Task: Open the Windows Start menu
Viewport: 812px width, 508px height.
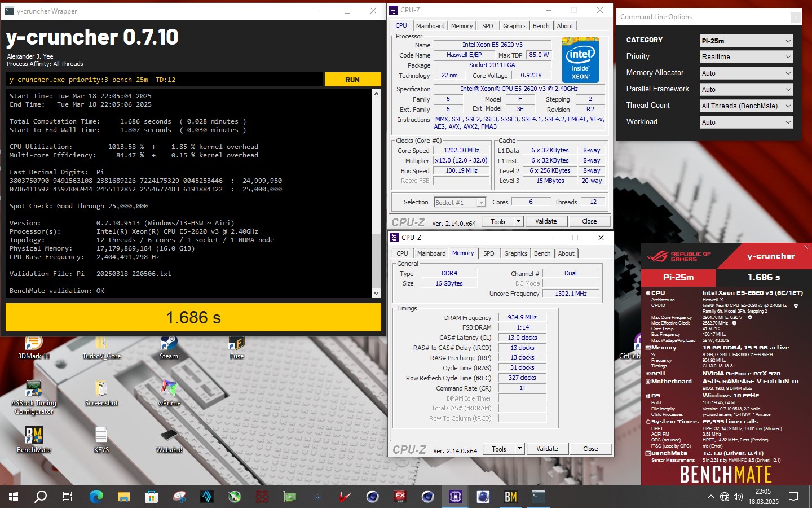Action: 14,497
